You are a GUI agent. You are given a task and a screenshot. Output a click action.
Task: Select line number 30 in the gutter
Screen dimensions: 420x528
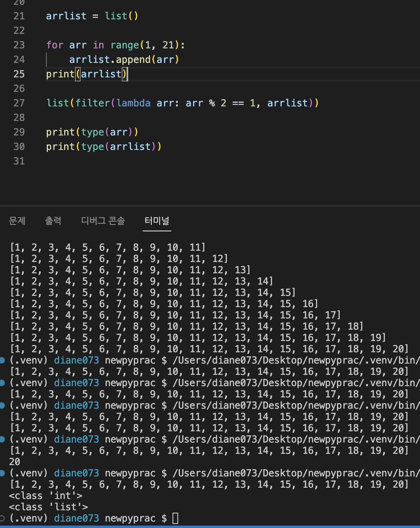click(x=19, y=147)
